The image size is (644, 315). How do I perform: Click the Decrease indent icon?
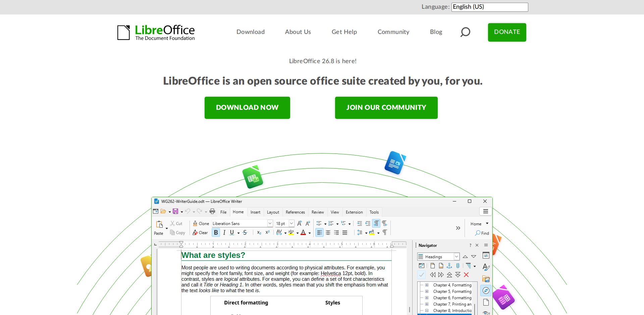pos(368,223)
